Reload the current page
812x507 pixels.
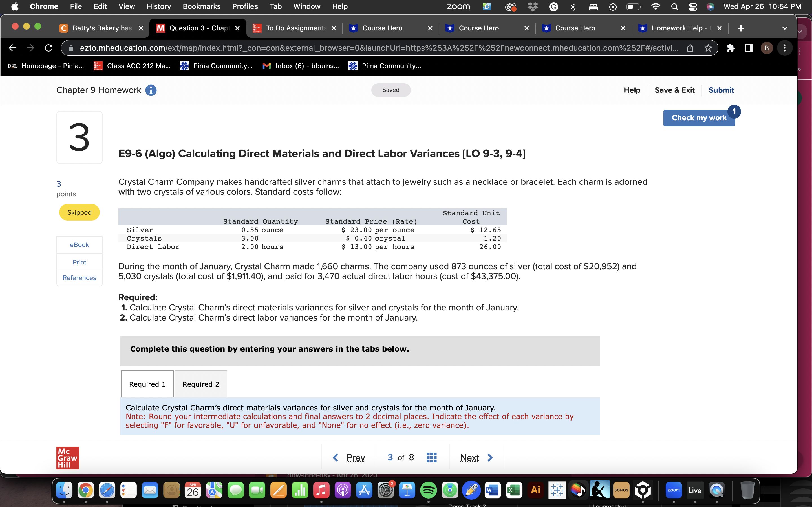(x=48, y=48)
